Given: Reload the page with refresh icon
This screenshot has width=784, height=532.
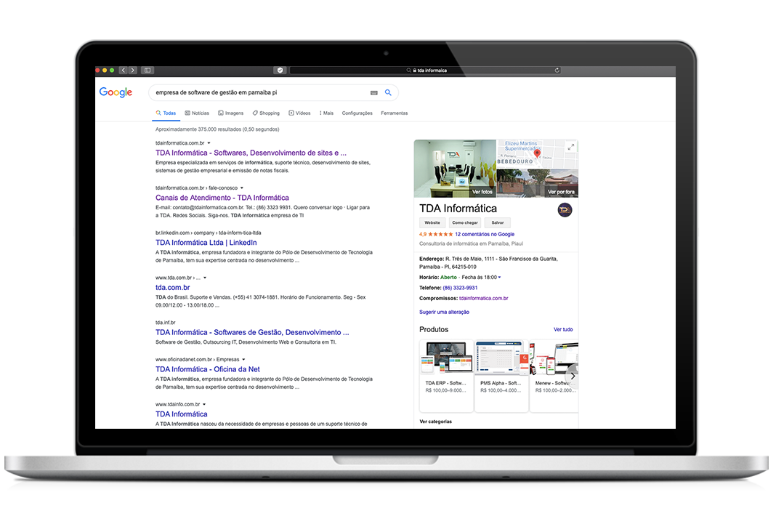Looking at the screenshot, I should pos(557,70).
